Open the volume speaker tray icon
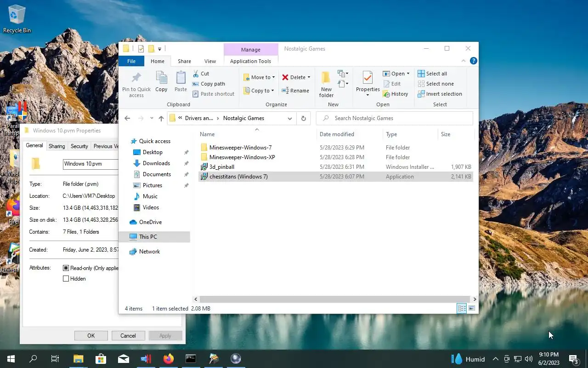588x368 pixels. 529,359
